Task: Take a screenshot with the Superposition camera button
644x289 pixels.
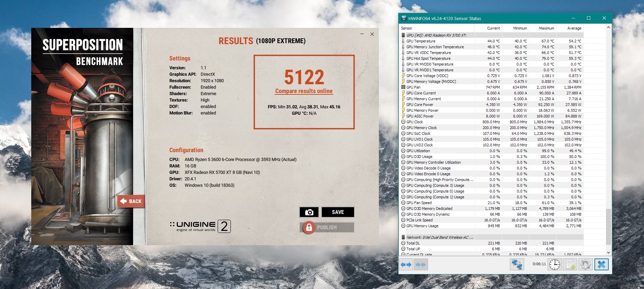Action: point(309,212)
